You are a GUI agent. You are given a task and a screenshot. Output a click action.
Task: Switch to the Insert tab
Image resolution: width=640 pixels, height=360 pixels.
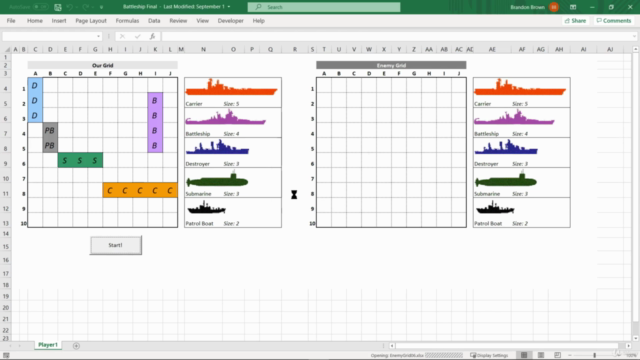(59, 20)
